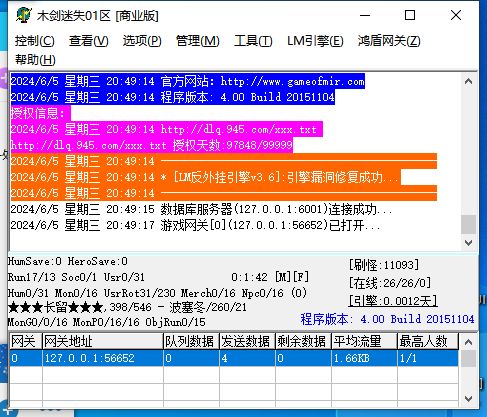Screen dimensions: 487x417
Task: Click the 网关地址 column header
Action: [103, 341]
